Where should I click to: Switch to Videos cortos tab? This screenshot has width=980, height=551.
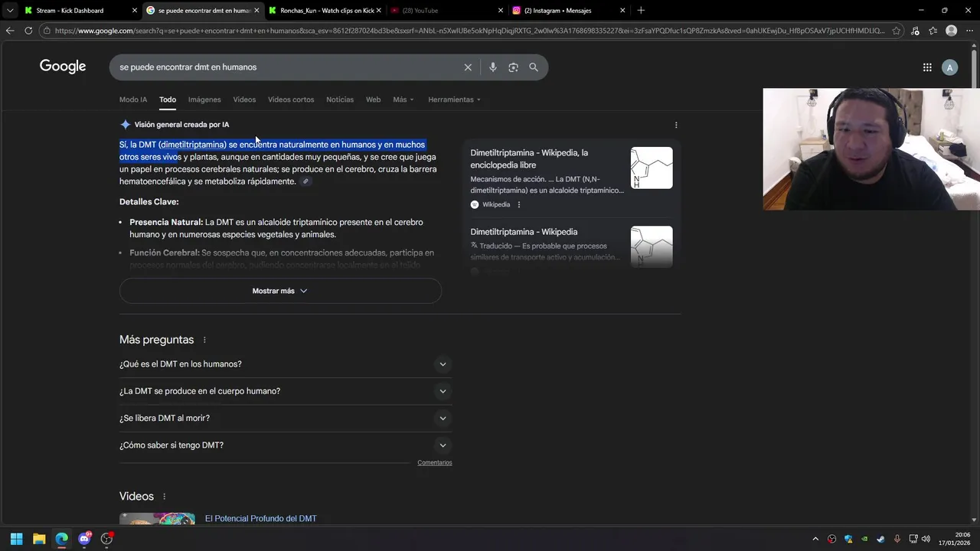291,99
